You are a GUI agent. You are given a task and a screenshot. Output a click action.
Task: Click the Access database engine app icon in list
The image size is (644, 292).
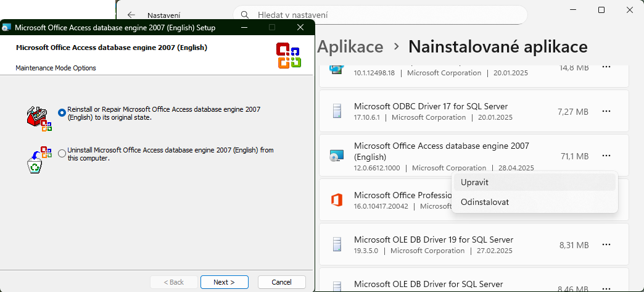coord(336,156)
